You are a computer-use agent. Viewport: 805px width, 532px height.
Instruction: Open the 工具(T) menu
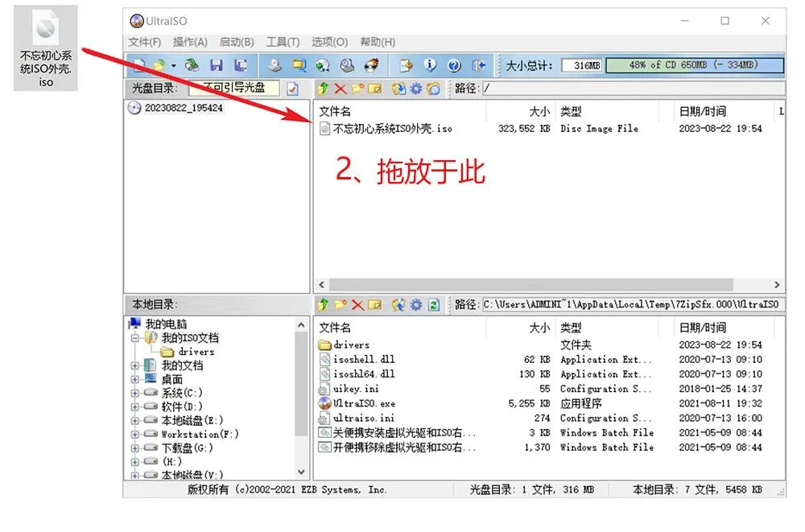coord(283,42)
